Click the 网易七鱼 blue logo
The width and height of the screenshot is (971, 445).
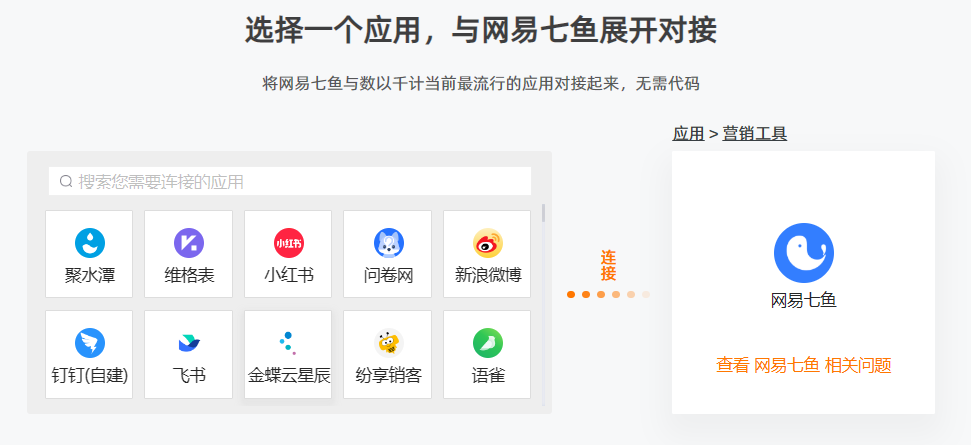pyautogui.click(x=804, y=253)
